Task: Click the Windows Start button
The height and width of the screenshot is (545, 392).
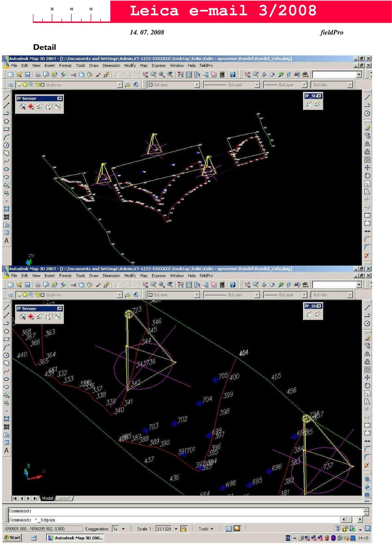Action: point(12,538)
